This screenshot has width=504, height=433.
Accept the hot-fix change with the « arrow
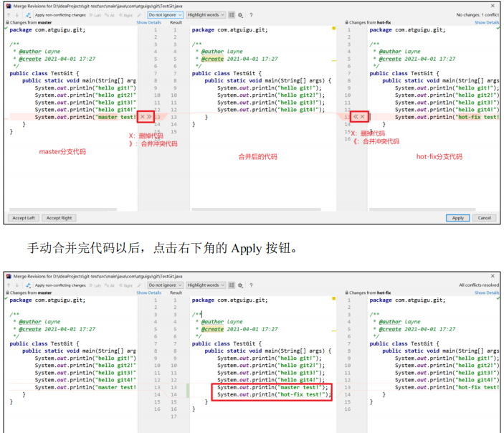click(x=356, y=117)
